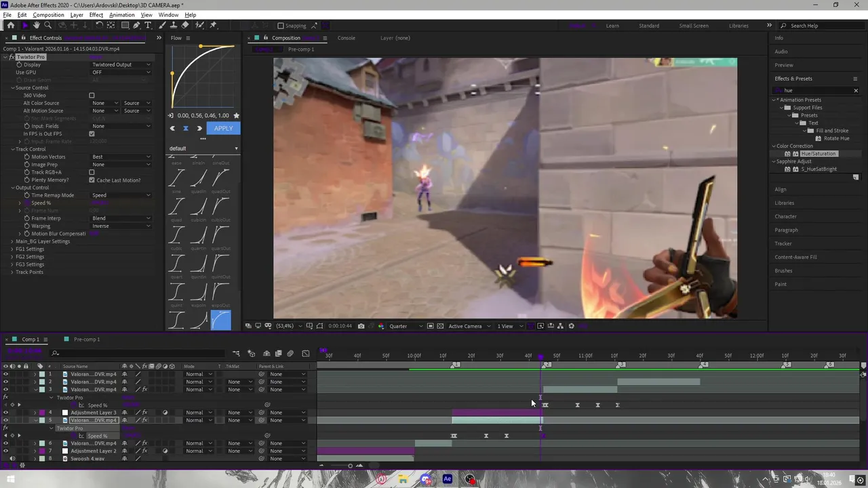Select the Puppet Pin tool
868x488 pixels.
click(x=213, y=25)
